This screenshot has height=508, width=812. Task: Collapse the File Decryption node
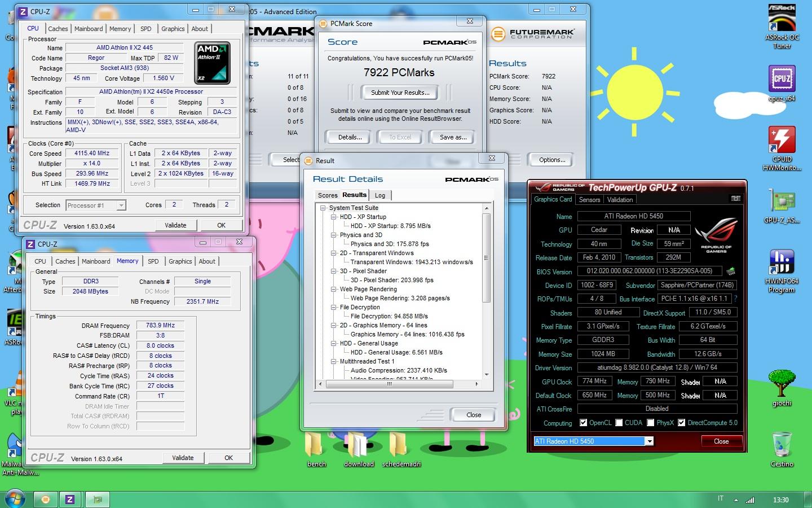pos(334,307)
